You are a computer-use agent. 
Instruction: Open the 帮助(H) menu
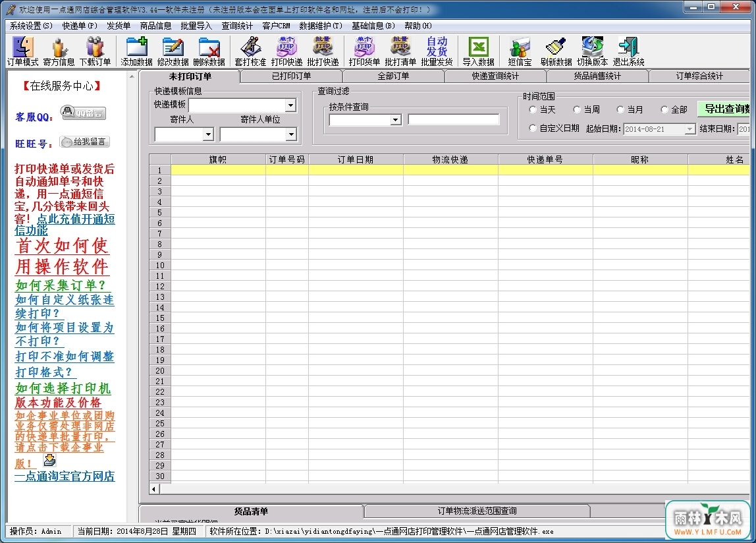click(x=418, y=26)
